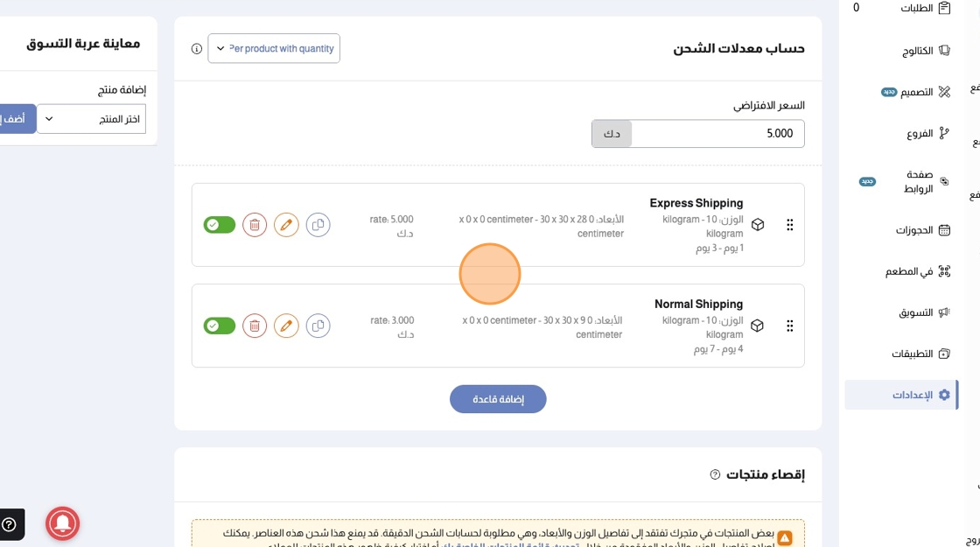This screenshot has height=547, width=980.
Task: Click the rate: 3.000 value
Action: [392, 327]
